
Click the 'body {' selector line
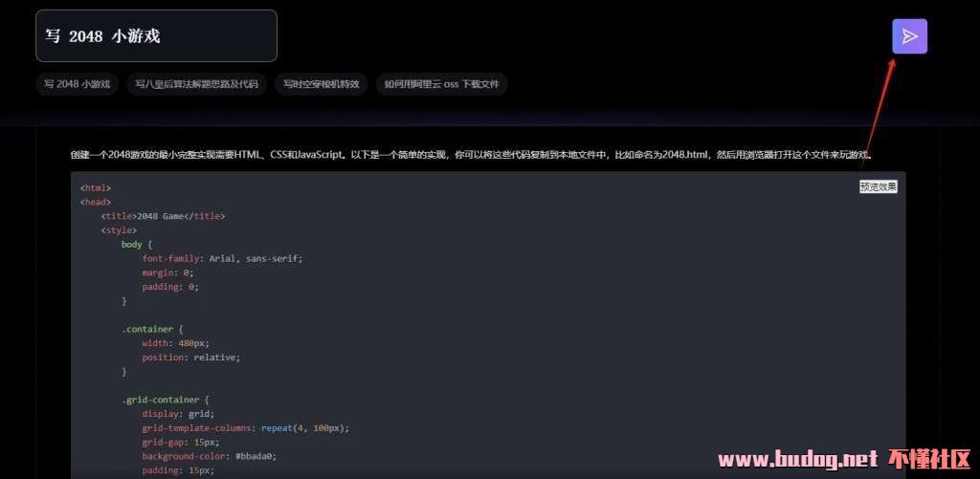(x=137, y=245)
